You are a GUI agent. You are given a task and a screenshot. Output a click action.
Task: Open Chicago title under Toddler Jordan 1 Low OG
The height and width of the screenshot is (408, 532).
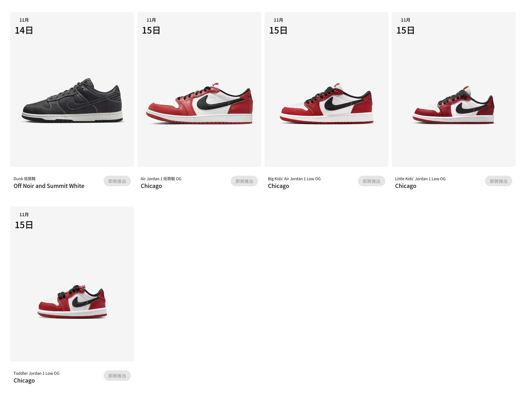pyautogui.click(x=24, y=381)
